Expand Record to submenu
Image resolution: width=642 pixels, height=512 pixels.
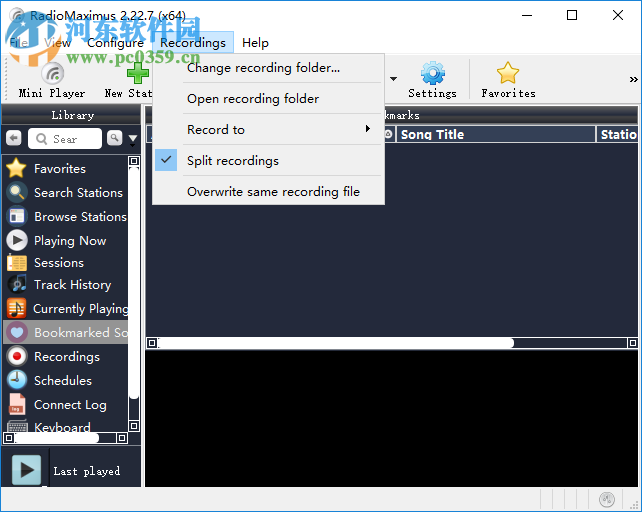269,129
